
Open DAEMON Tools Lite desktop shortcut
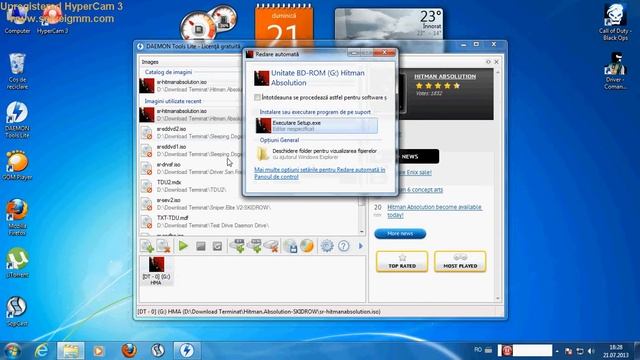pos(17,120)
